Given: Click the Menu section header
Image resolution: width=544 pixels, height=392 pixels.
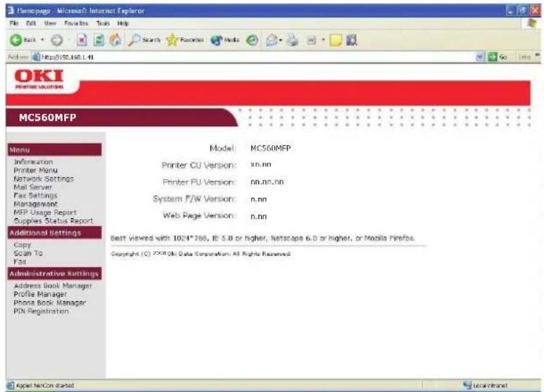Looking at the screenshot, I should point(55,150).
